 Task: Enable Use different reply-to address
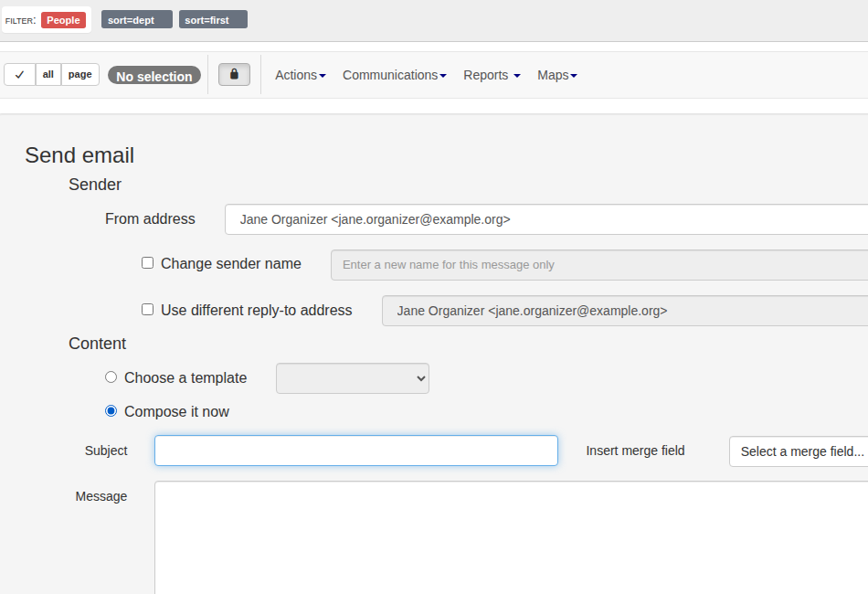[x=147, y=309]
